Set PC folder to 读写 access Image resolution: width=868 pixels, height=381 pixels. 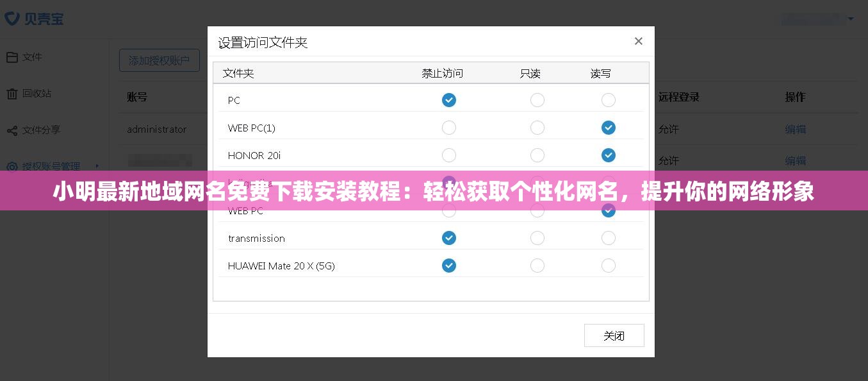[608, 100]
